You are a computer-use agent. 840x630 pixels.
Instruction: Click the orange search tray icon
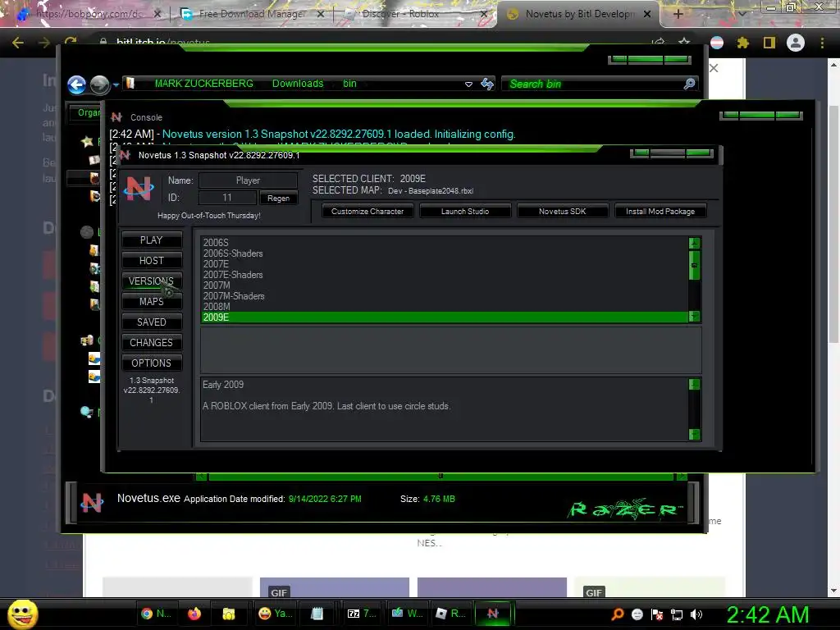[x=618, y=614]
